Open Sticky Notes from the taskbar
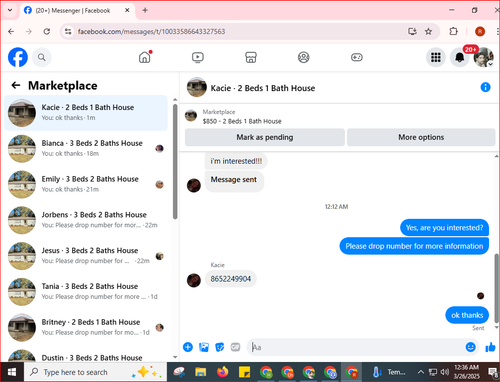Screen dimensions: 500x382 tap(244, 372)
